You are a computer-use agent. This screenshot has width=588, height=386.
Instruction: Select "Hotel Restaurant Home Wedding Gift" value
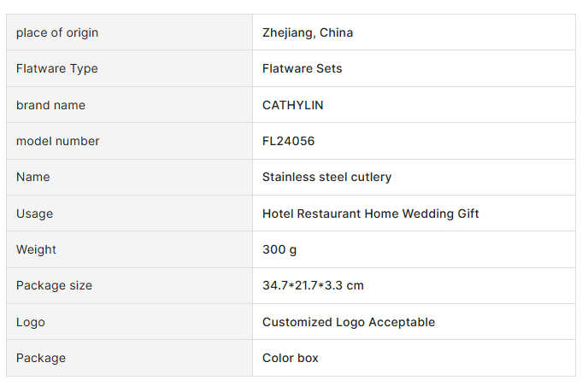[370, 213]
